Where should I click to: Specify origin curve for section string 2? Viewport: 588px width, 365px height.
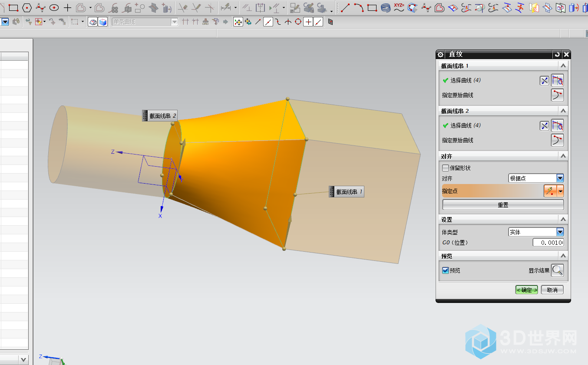coord(558,140)
